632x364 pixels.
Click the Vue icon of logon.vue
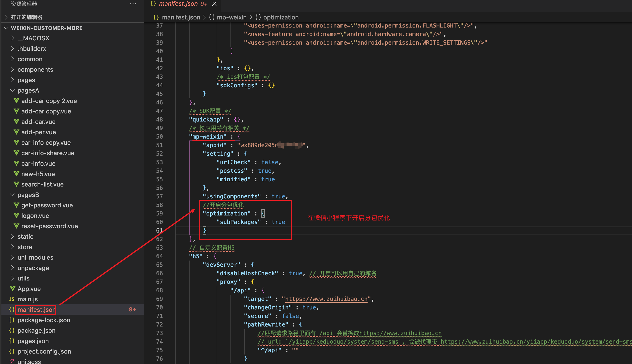(x=17, y=215)
